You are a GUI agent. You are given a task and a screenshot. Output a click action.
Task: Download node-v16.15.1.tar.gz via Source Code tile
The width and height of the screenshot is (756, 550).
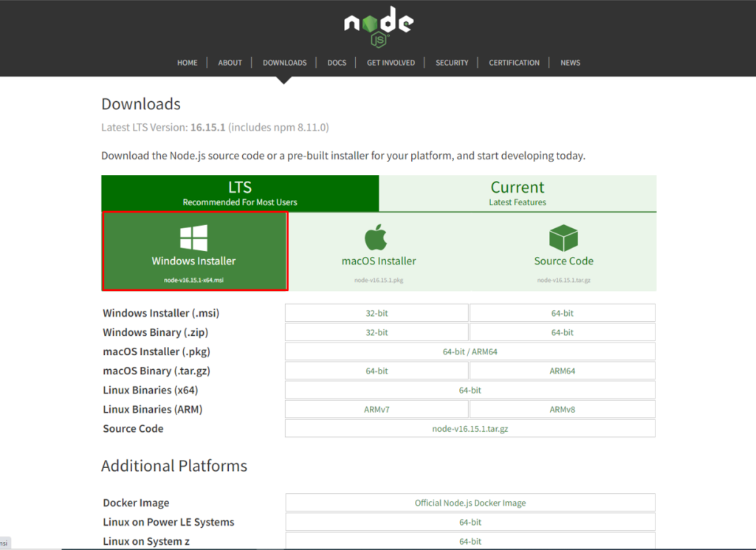pos(563,251)
